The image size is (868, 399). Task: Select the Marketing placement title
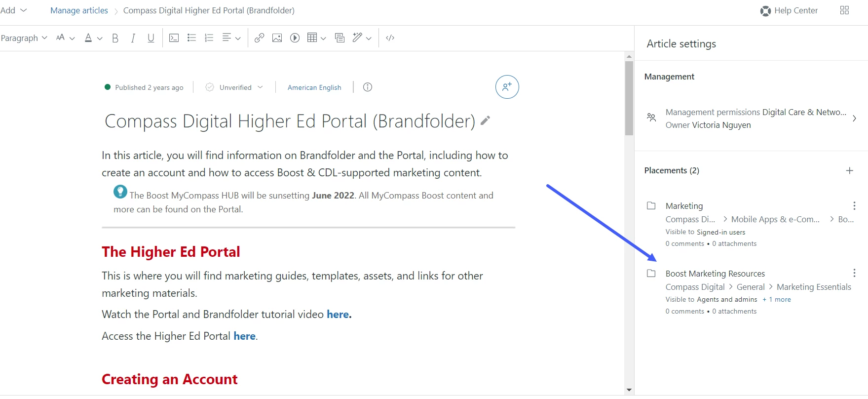(684, 206)
